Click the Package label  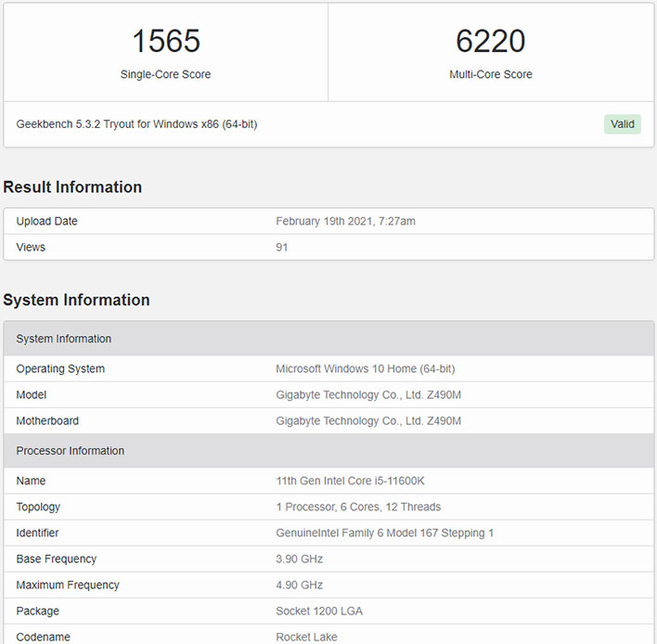37,611
